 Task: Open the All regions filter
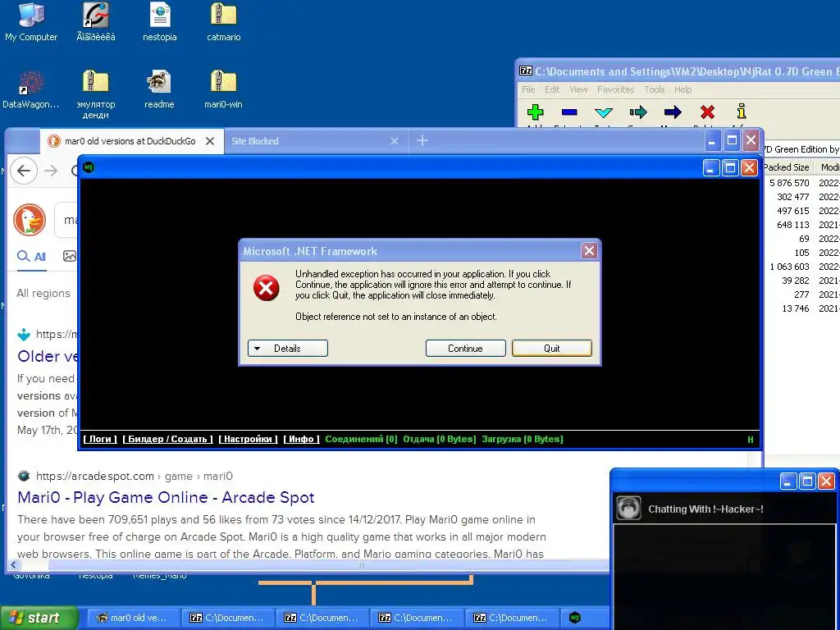43,293
